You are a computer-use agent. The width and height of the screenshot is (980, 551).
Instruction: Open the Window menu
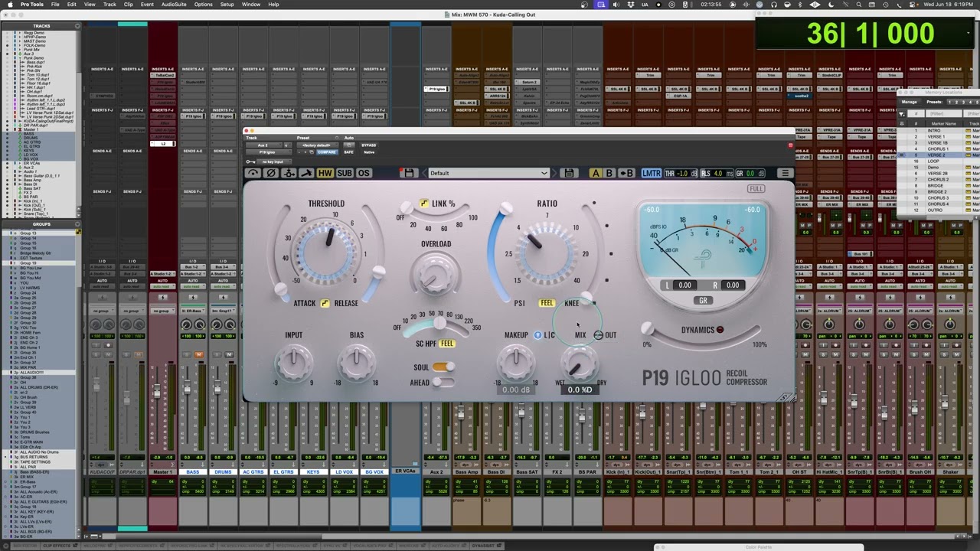click(251, 5)
